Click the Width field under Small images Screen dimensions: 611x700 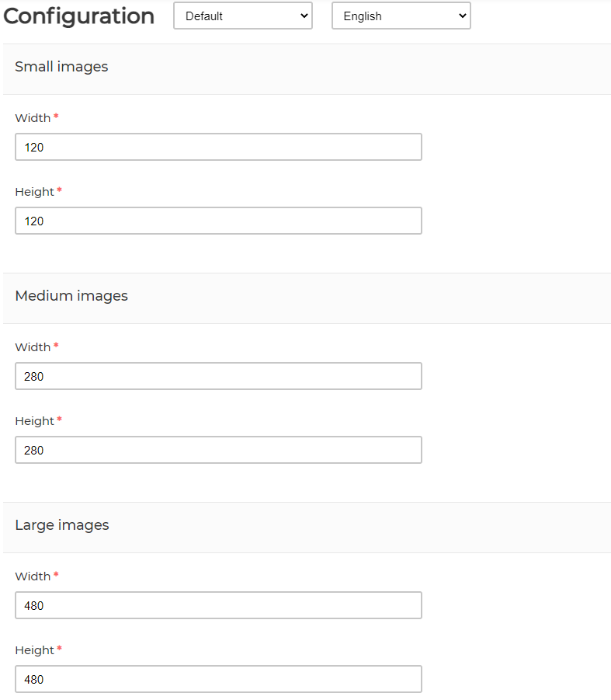(x=218, y=147)
